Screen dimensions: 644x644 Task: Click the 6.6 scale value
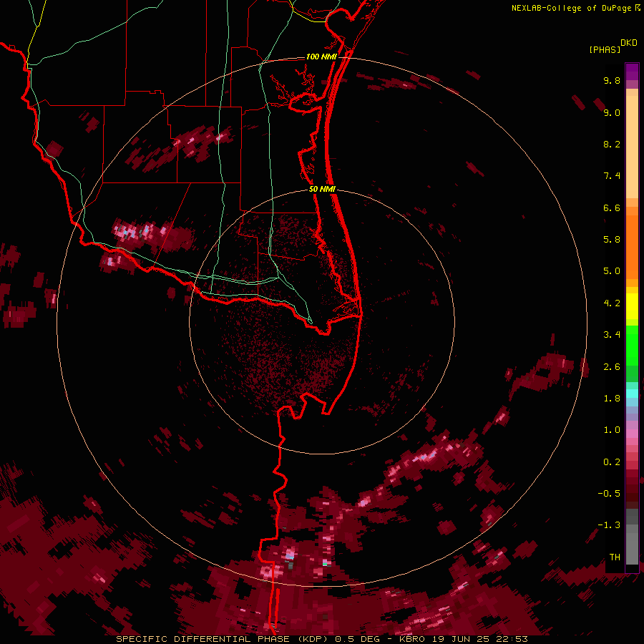[x=612, y=208]
